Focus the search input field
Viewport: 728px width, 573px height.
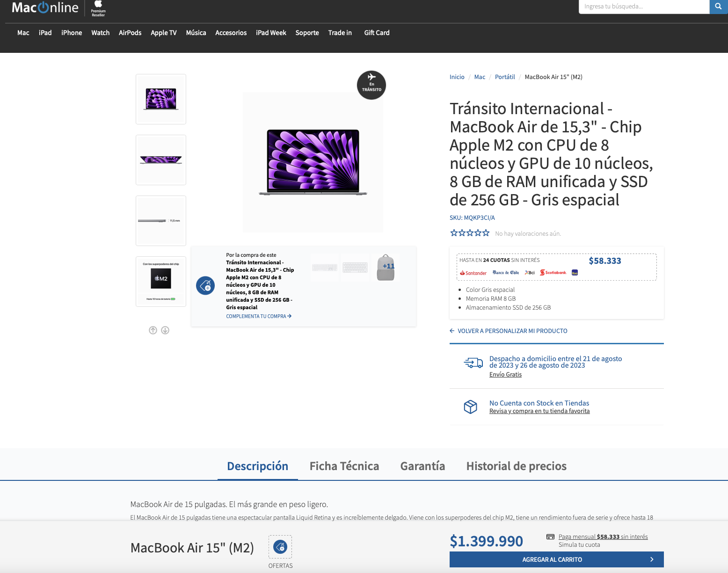point(644,7)
